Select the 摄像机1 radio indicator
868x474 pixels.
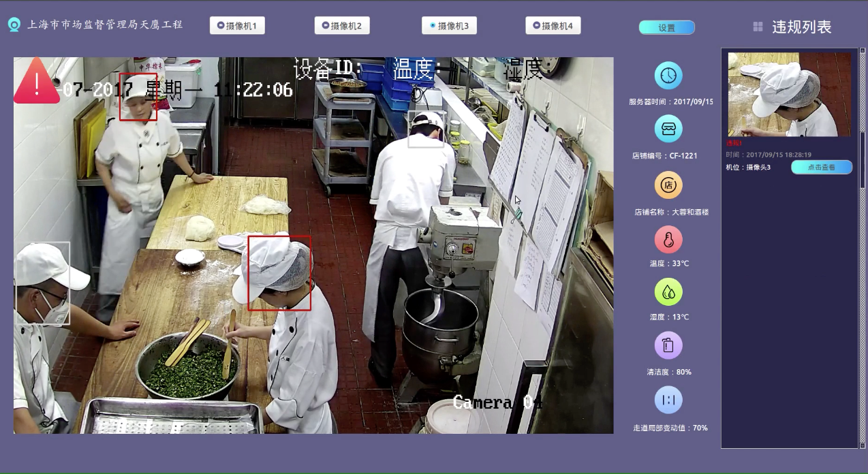pos(221,25)
